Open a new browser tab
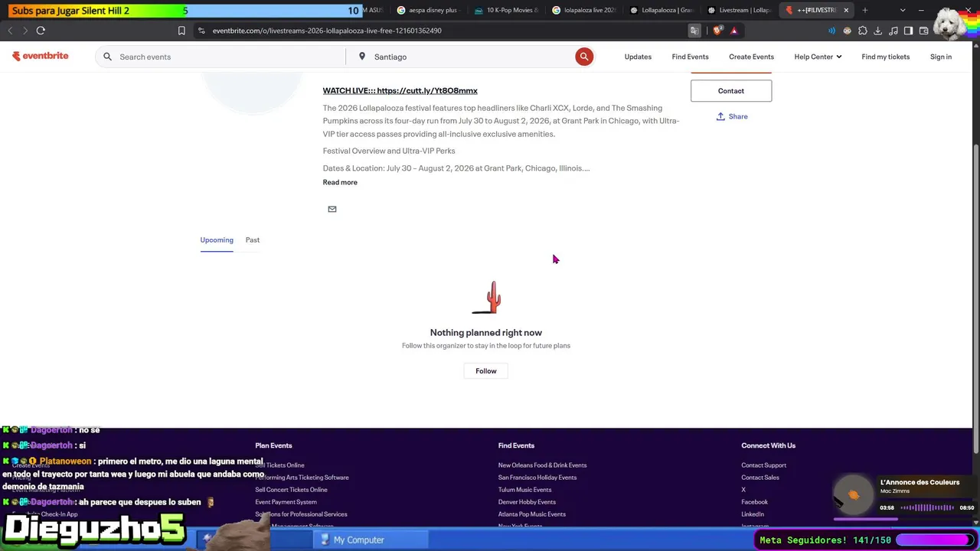Image resolution: width=980 pixels, height=551 pixels. point(865,10)
